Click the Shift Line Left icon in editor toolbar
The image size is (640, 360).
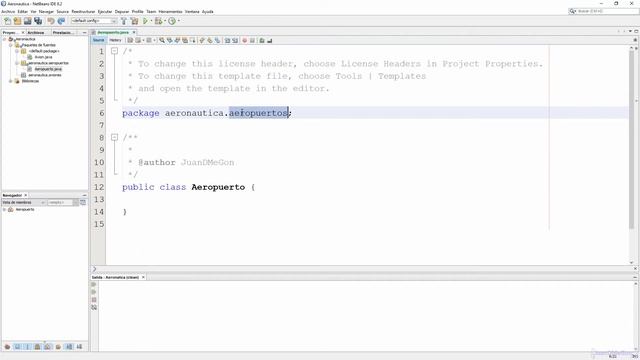(x=228, y=40)
